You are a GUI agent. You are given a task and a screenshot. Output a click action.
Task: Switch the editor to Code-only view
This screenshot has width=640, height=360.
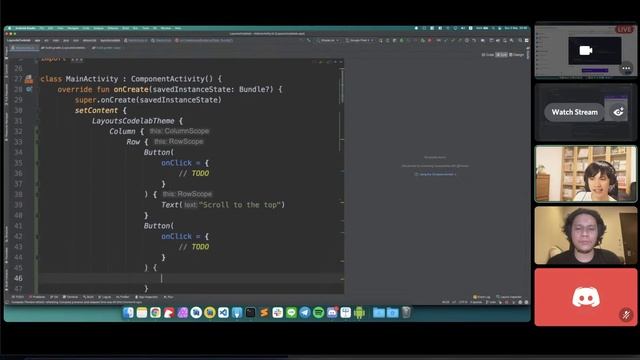487,54
